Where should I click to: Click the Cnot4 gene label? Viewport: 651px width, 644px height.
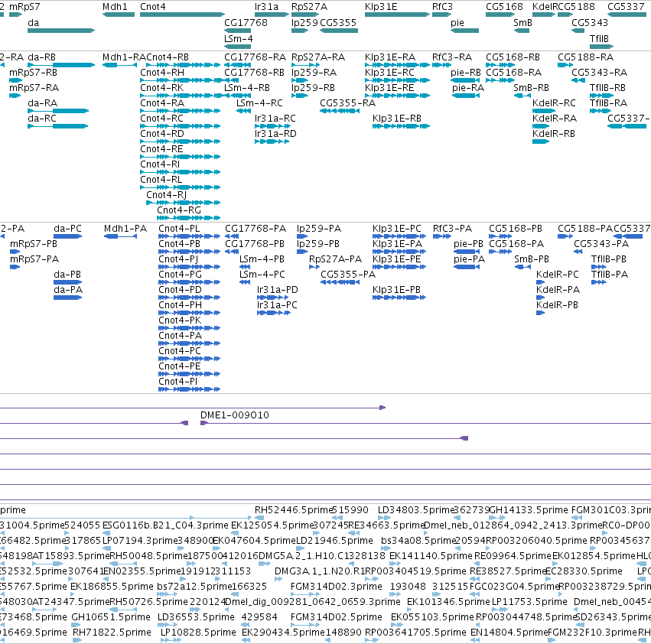tap(153, 7)
